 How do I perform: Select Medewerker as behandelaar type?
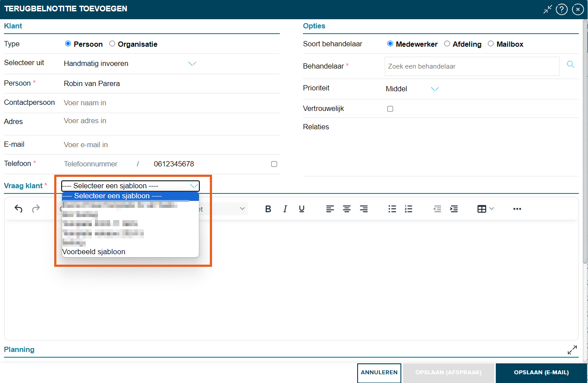(x=390, y=44)
